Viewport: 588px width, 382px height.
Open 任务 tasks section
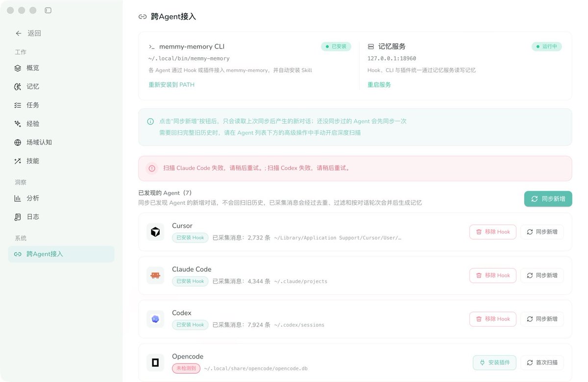(61, 105)
